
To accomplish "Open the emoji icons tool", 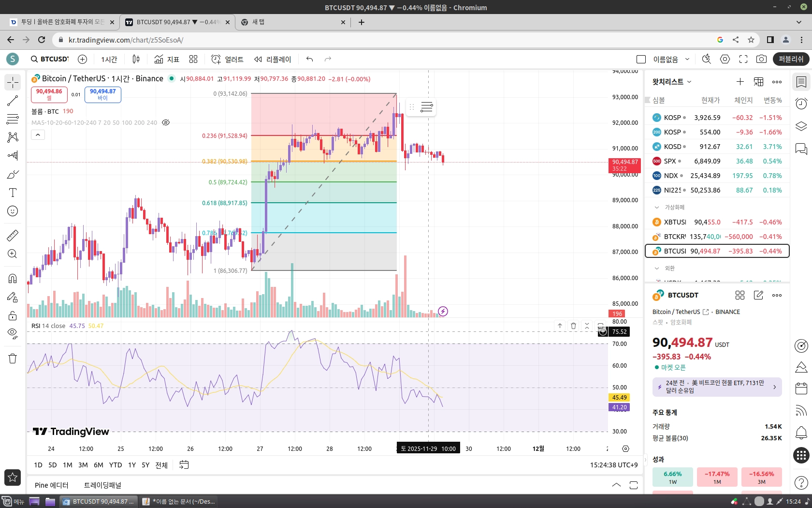I will [13, 211].
